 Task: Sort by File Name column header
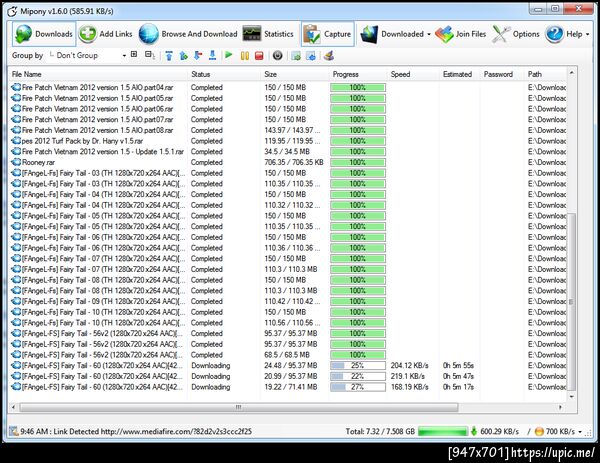tap(99, 74)
